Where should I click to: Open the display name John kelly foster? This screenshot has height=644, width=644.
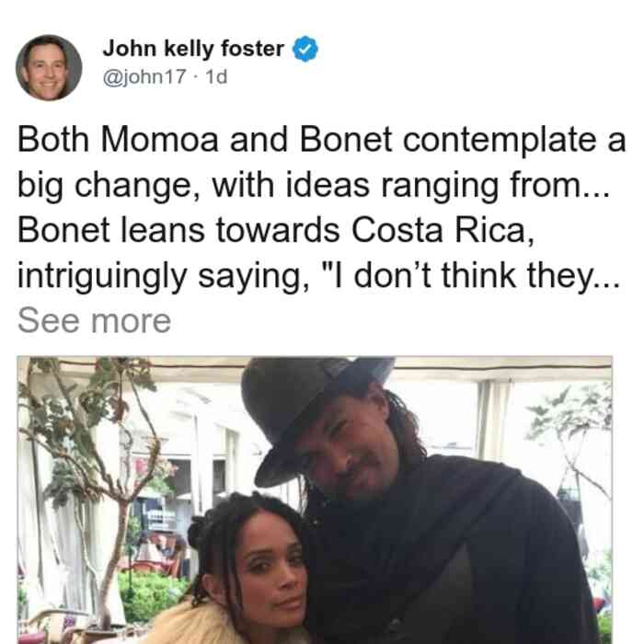tap(193, 49)
